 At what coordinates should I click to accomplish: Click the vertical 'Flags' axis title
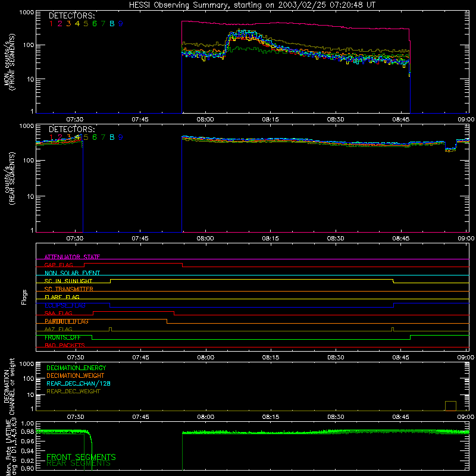tap(24, 297)
